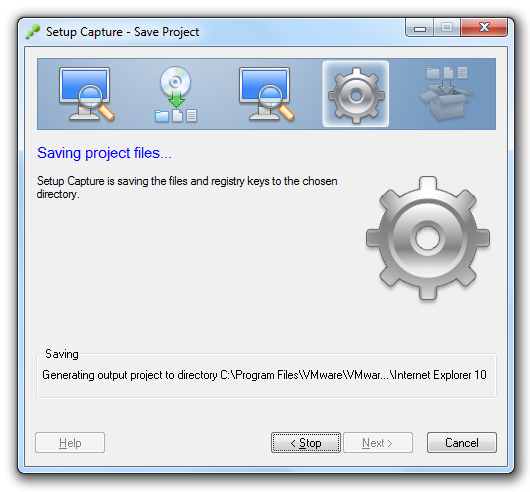This screenshot has width=530, height=492.
Task: Click the disabled Next button
Action: (378, 442)
